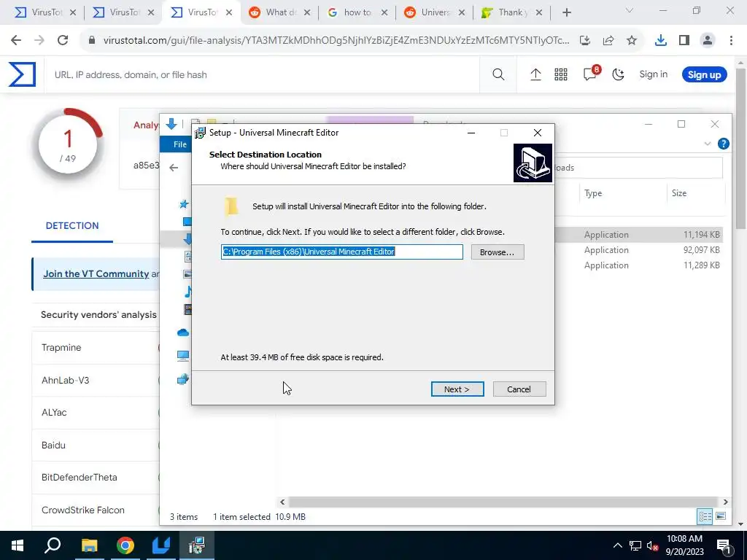
Task: Switch Explorer to large icons view
Action: point(721,516)
